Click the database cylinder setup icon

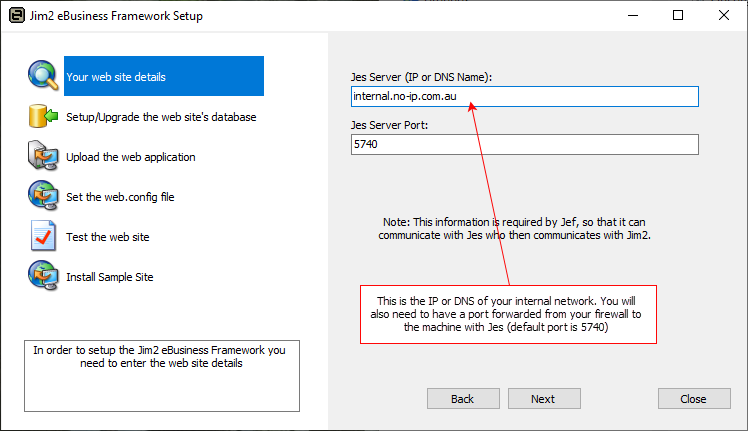click(x=43, y=117)
